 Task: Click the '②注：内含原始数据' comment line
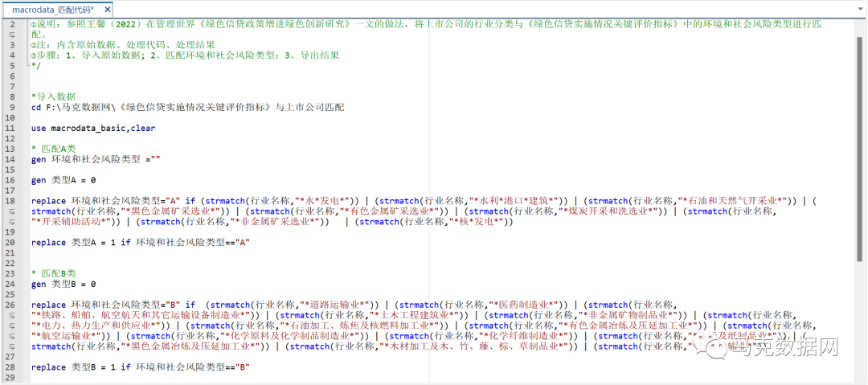coord(122,45)
